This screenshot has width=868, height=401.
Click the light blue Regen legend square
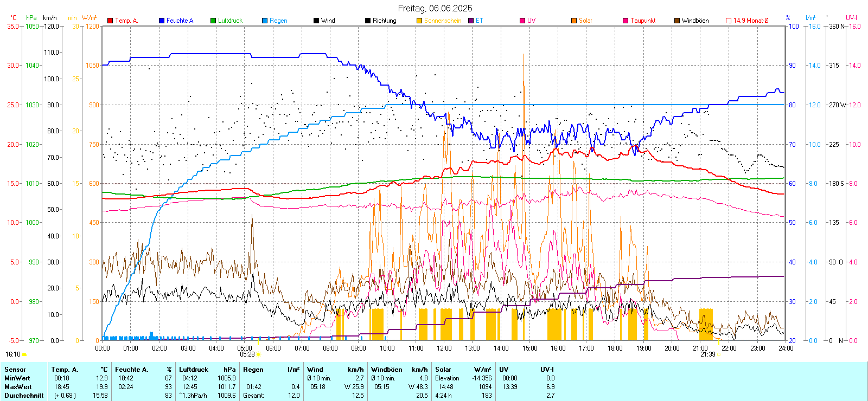(265, 21)
